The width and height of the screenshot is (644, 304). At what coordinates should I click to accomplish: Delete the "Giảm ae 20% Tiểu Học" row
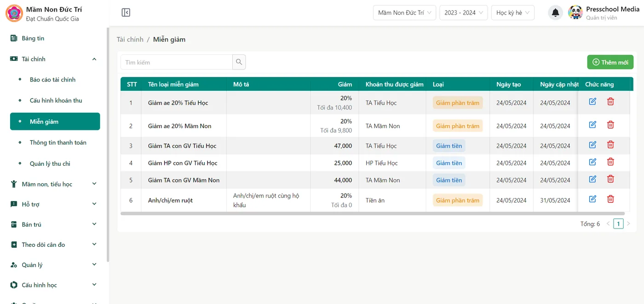tap(610, 101)
